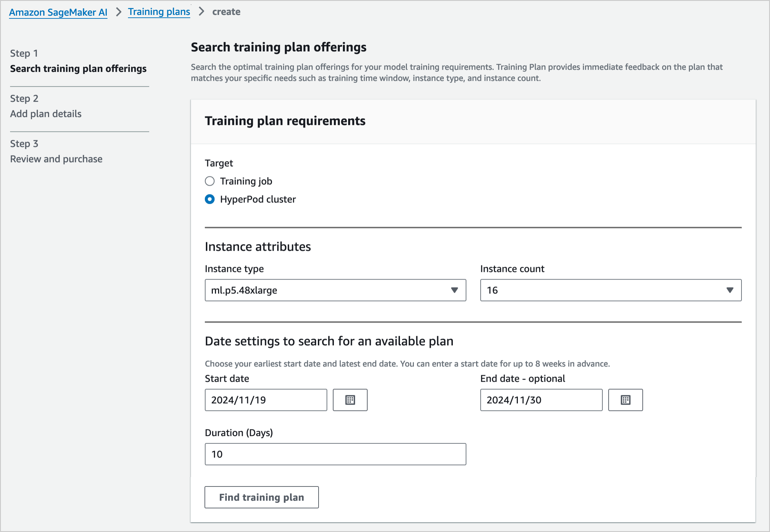770x532 pixels.
Task: Go to Step 3 Review and purchase
Action: [x=56, y=159]
